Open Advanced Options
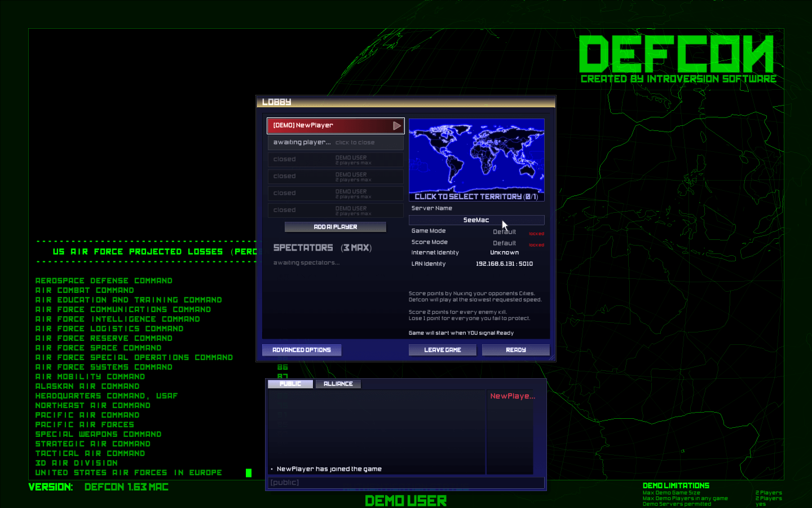Screen dimensions: 812x508 click(x=302, y=350)
